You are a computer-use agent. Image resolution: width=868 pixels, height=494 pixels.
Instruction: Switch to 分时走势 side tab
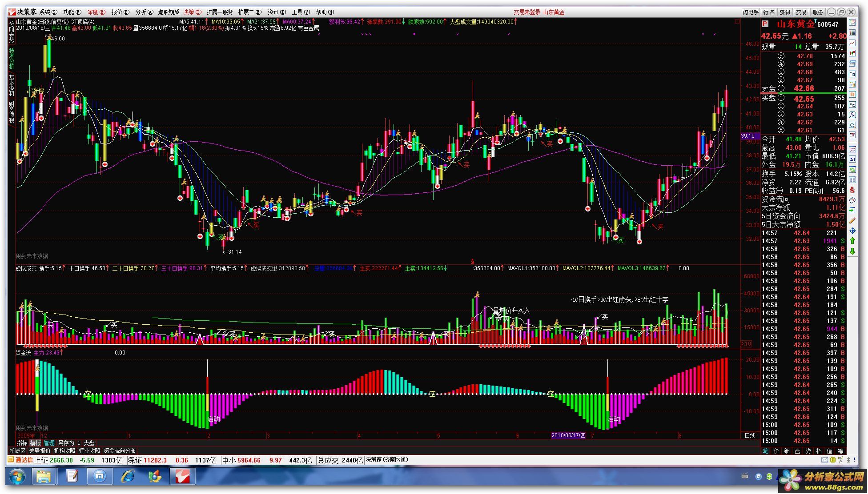tap(12, 32)
